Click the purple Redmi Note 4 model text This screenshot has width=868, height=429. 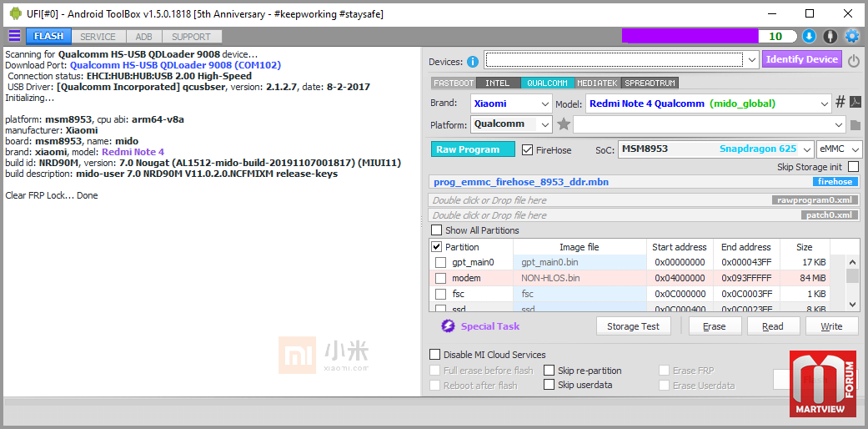pos(133,152)
